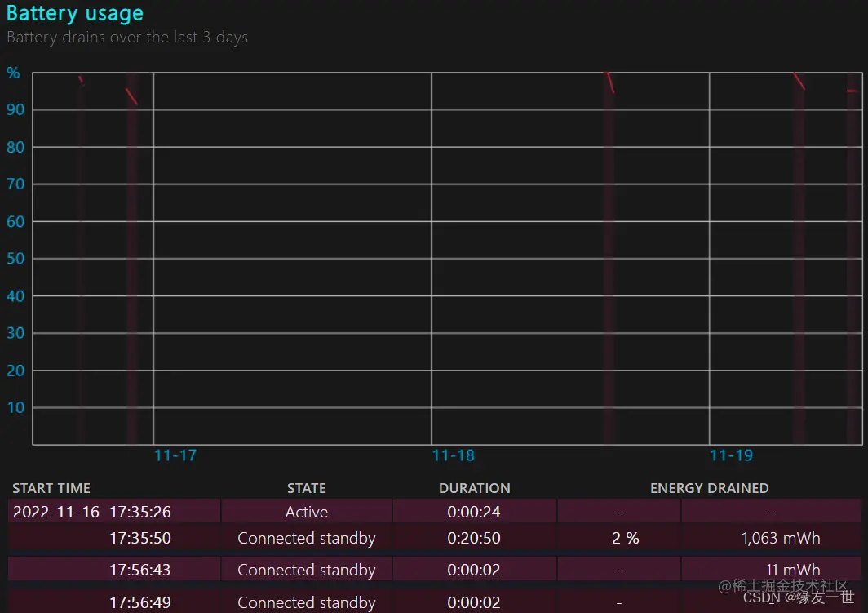The width and height of the screenshot is (868, 613).
Task: Click the 11-18 date label on chart axis
Action: point(454,455)
